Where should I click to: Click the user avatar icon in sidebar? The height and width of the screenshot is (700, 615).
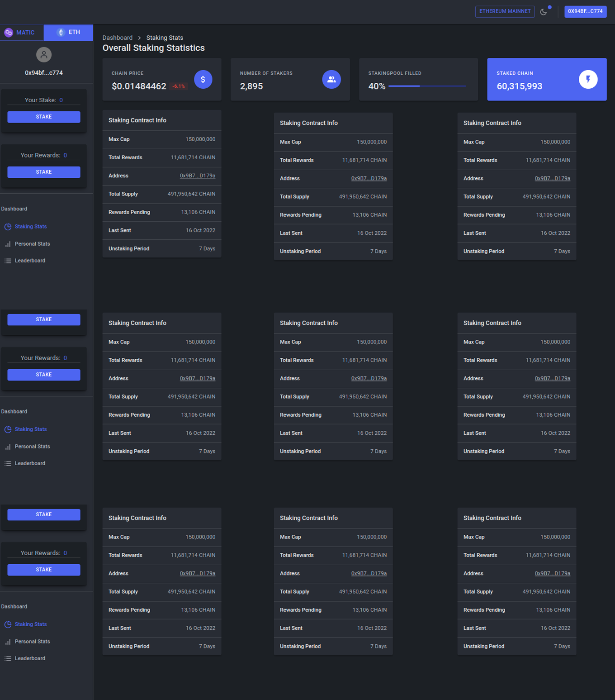click(x=44, y=55)
